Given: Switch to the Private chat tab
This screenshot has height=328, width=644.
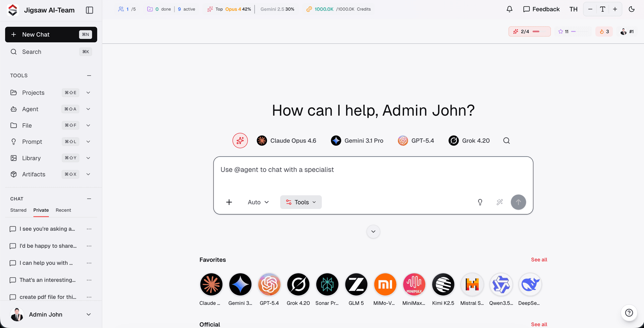Looking at the screenshot, I should tap(41, 210).
